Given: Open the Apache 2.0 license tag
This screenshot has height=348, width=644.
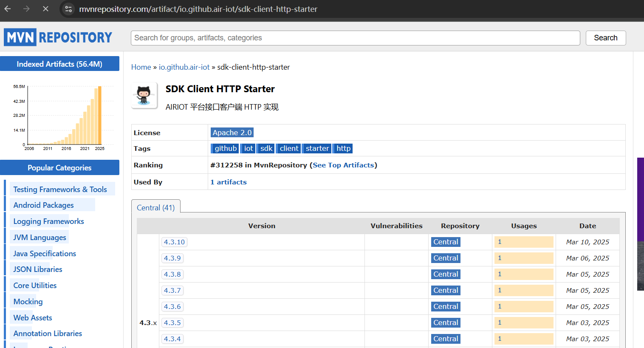Looking at the screenshot, I should click(232, 133).
